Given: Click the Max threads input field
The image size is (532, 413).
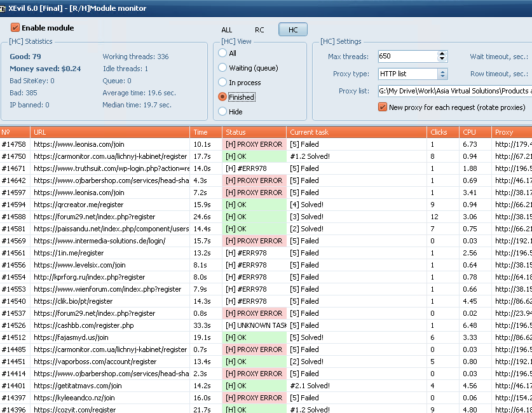Looking at the screenshot, I should (407, 57).
